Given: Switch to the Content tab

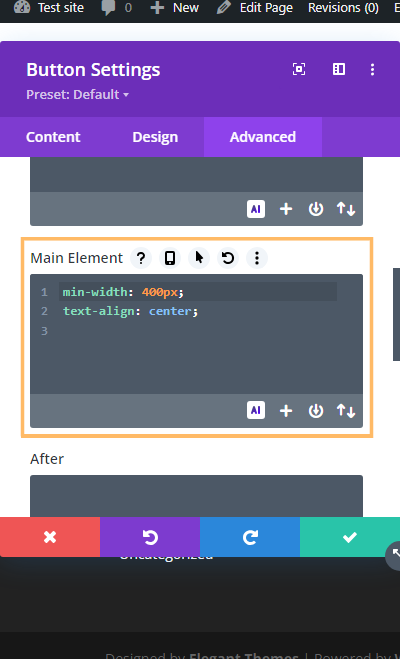Looking at the screenshot, I should pos(53,137).
